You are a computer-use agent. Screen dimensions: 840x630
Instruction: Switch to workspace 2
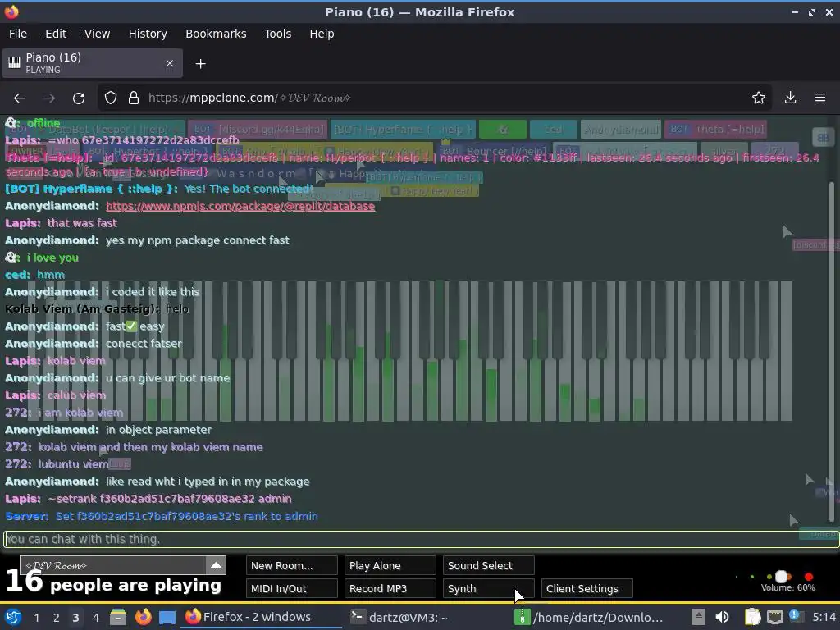click(x=57, y=618)
